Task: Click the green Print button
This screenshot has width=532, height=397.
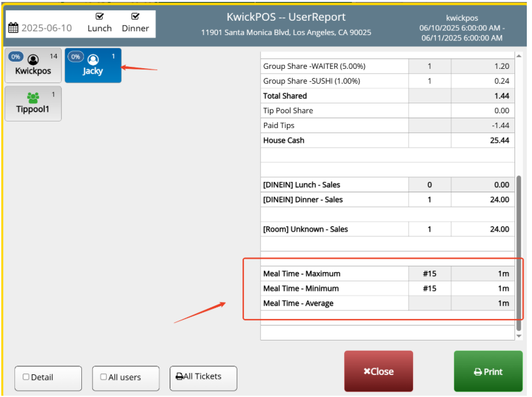Action: [488, 371]
